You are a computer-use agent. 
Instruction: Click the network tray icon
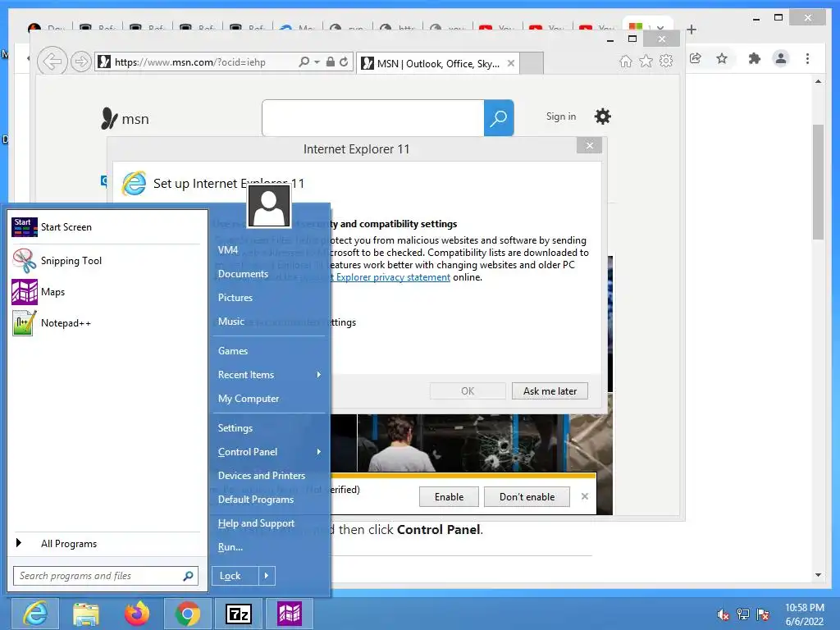point(743,615)
